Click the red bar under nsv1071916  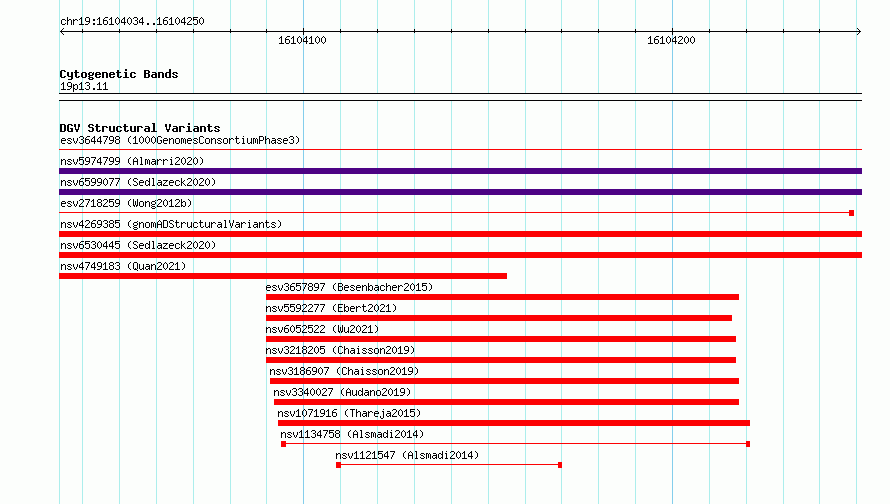(514, 423)
